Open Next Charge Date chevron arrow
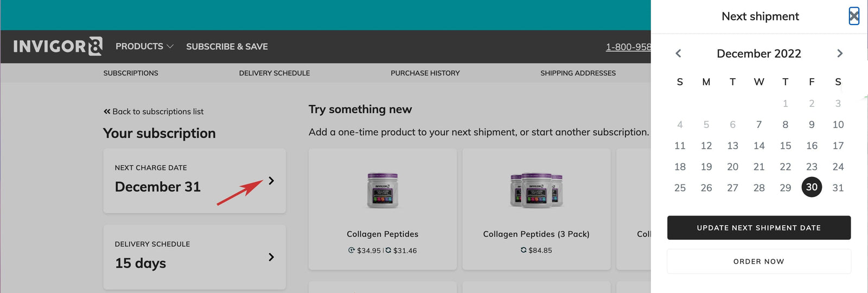Viewport: 868px width, 293px height. coord(271,181)
